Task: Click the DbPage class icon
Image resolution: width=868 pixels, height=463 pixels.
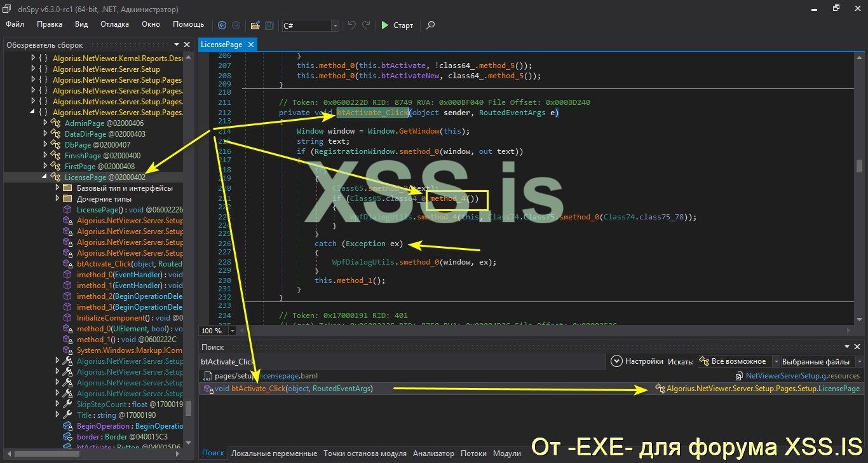Action: tap(55, 144)
